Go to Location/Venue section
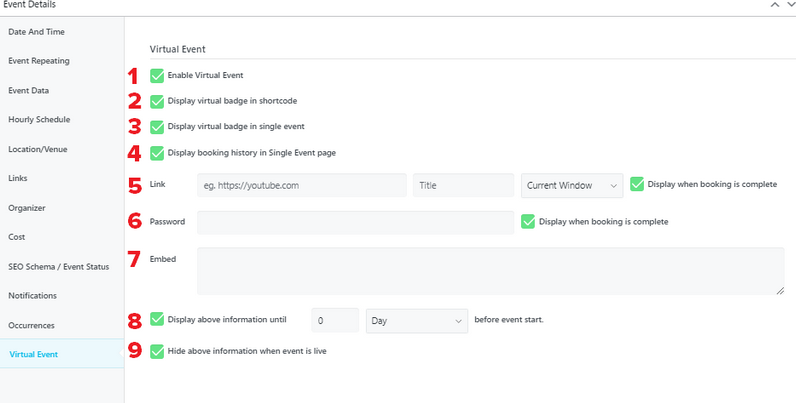 point(37,149)
